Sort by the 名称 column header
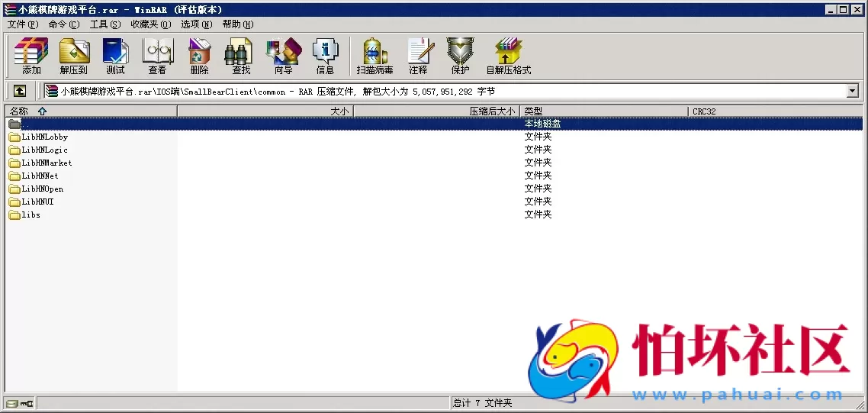The image size is (868, 413). tap(91, 111)
